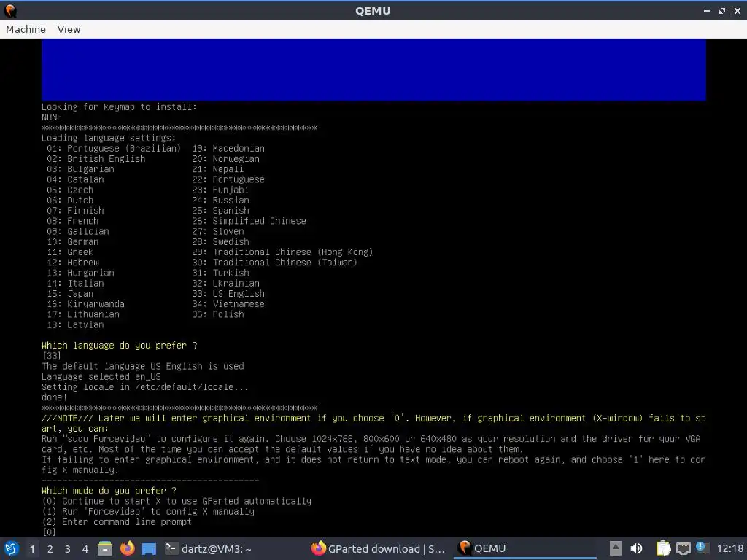
Task: Click the '30: Traditional Chinese (Taiwan)' entry
Action: [x=274, y=262]
